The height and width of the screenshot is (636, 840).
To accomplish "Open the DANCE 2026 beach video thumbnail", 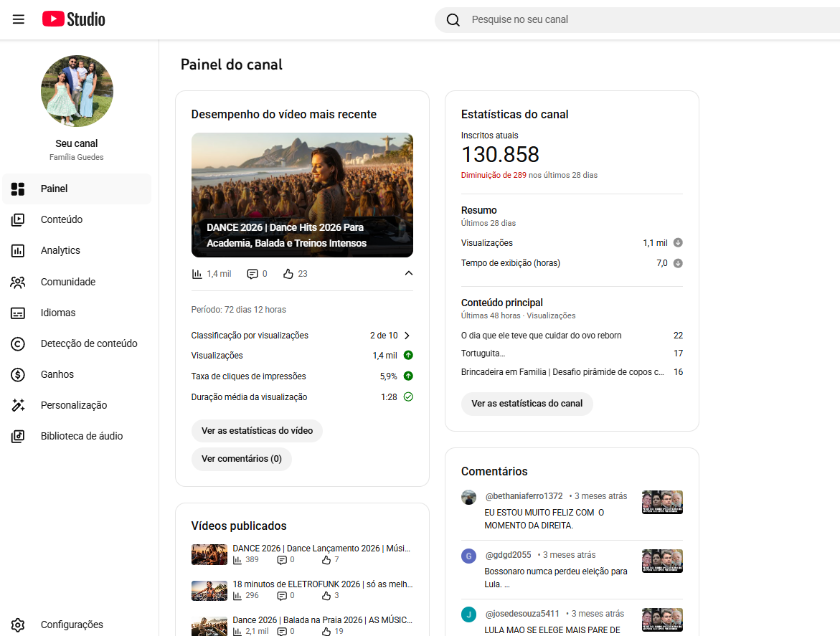I will coord(302,194).
